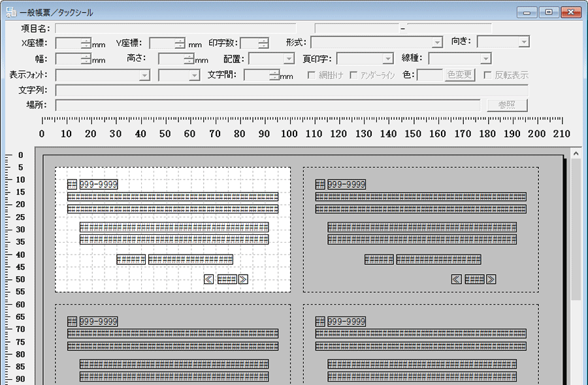Select first long # row in white label

(173, 196)
